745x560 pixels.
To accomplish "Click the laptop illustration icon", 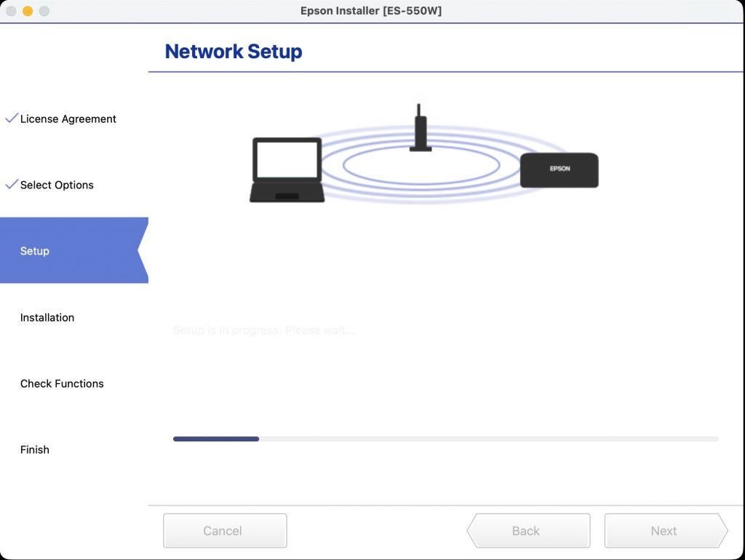I will (287, 170).
